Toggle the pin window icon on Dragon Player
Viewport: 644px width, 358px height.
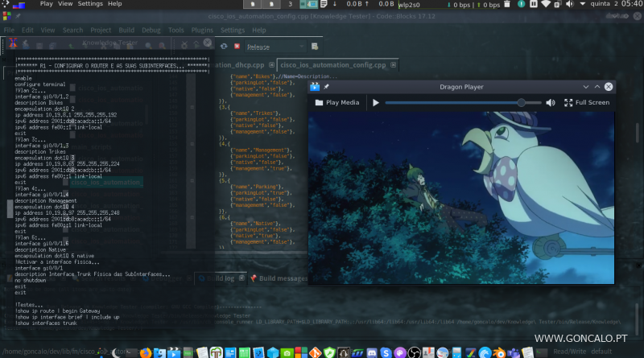pos(326,86)
